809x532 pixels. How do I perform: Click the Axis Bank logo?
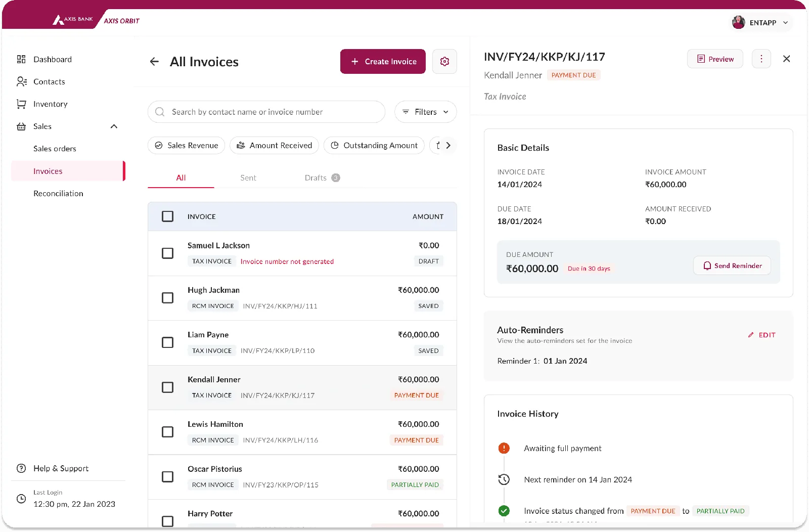click(73, 19)
